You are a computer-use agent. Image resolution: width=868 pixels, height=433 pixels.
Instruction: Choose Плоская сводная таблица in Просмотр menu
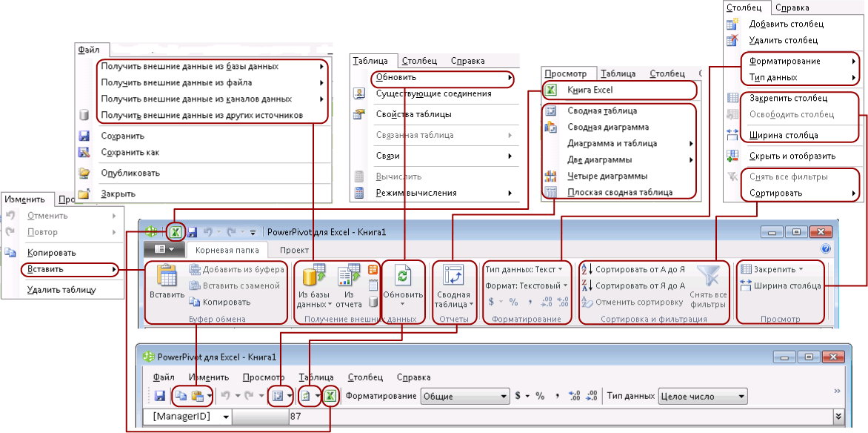[x=619, y=193]
